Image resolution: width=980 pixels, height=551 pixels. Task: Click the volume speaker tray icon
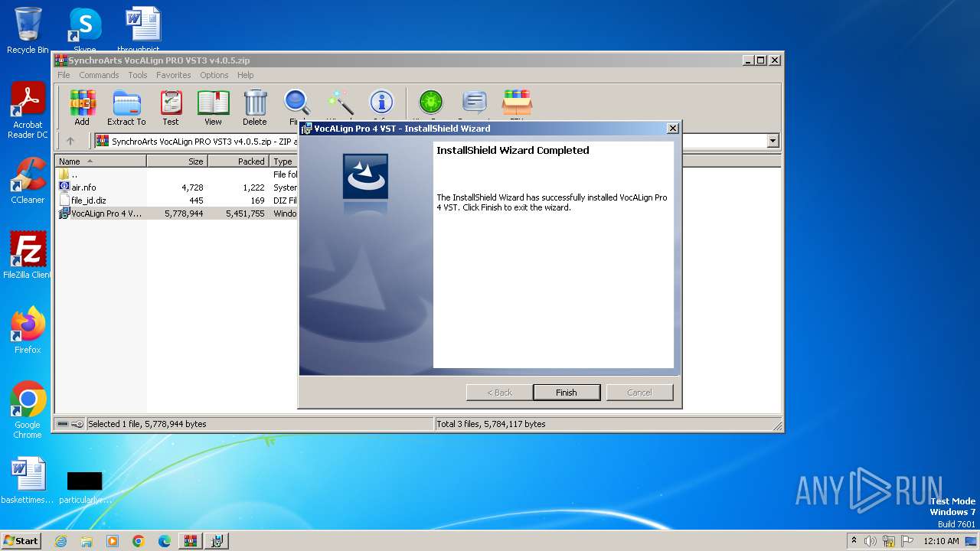coord(871,541)
